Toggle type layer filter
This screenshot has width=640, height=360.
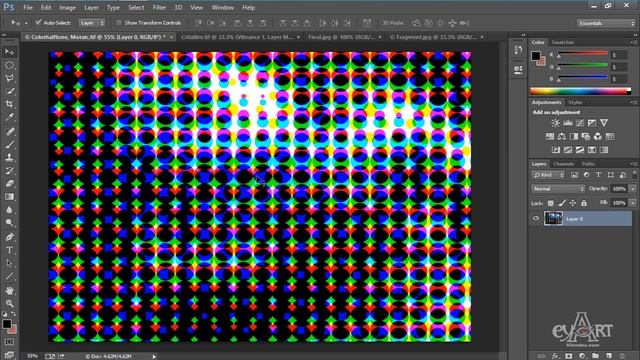click(x=598, y=175)
